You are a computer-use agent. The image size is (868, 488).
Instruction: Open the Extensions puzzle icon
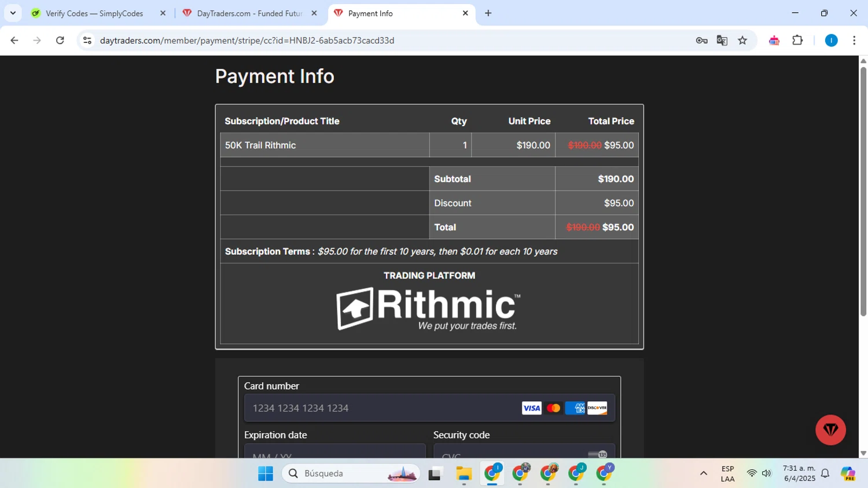point(797,41)
